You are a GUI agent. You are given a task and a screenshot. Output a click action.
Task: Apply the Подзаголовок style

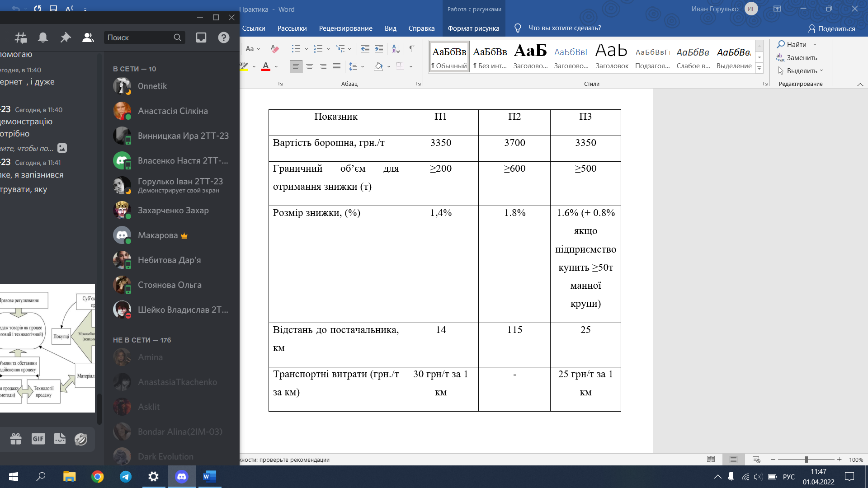pyautogui.click(x=652, y=56)
